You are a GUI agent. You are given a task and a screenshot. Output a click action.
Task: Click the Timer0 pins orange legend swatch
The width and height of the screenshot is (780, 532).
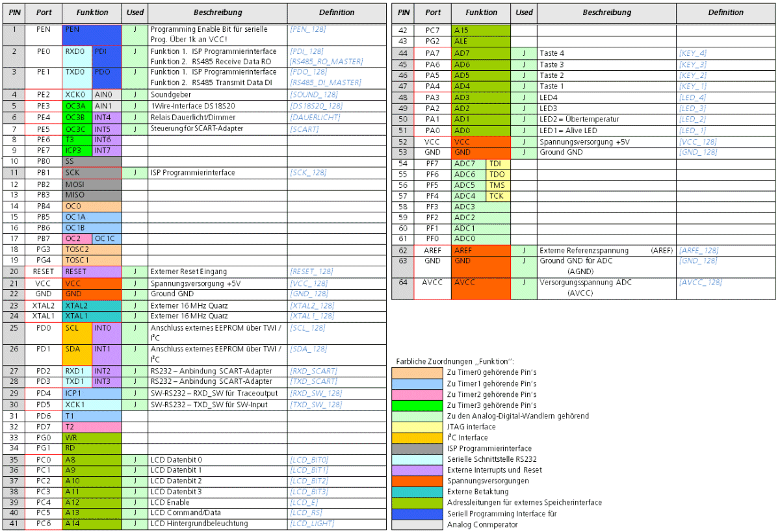point(417,372)
